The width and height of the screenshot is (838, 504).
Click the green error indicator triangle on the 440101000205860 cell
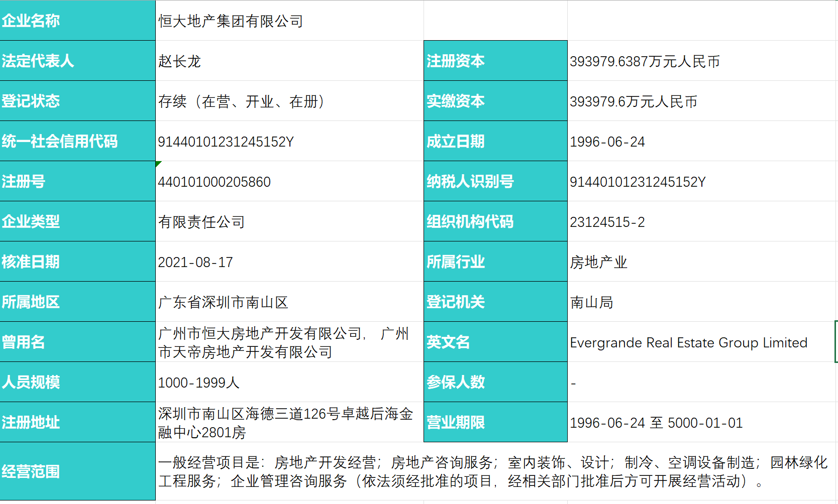point(158,163)
